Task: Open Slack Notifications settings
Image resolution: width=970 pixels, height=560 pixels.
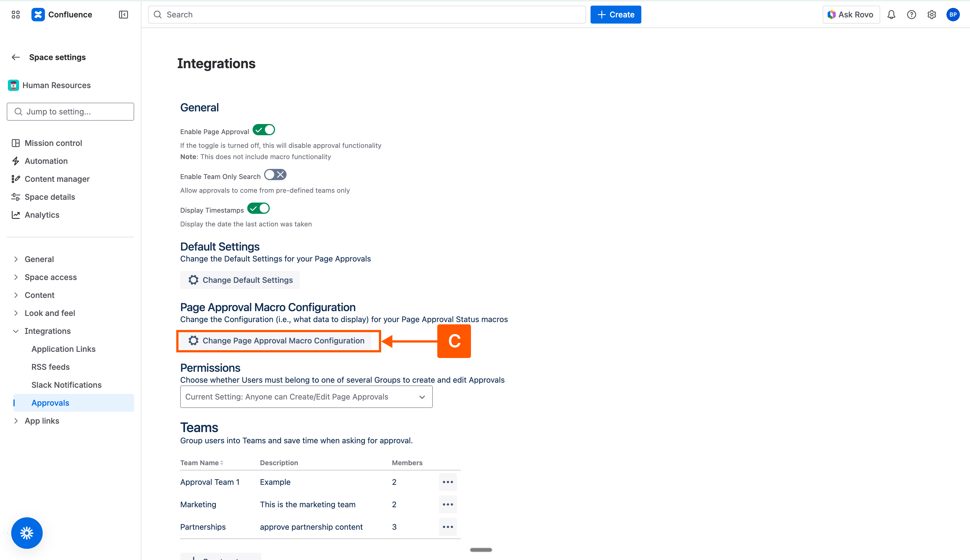Action: tap(66, 385)
